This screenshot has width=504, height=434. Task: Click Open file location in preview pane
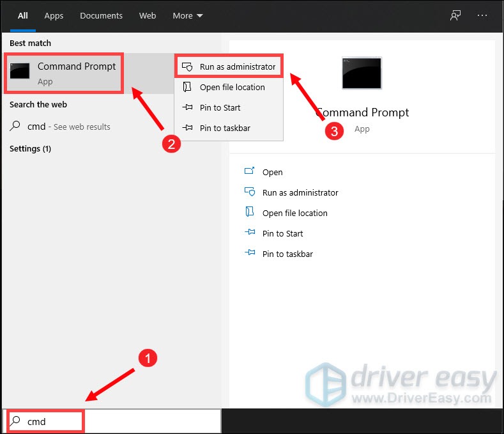click(x=294, y=213)
